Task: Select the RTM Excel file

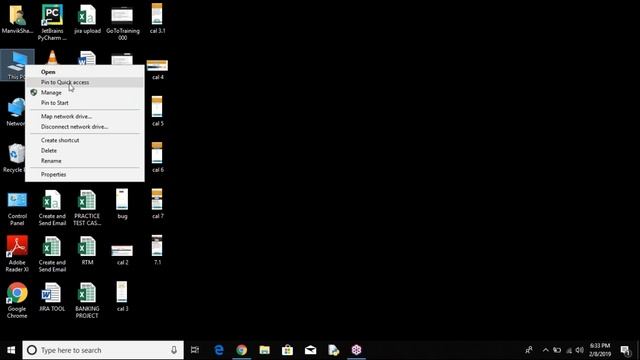Action: coord(87,251)
